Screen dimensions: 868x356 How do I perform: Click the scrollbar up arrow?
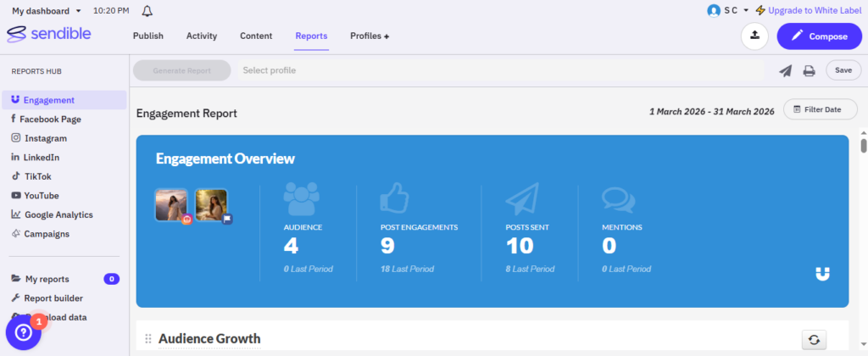coord(864,132)
